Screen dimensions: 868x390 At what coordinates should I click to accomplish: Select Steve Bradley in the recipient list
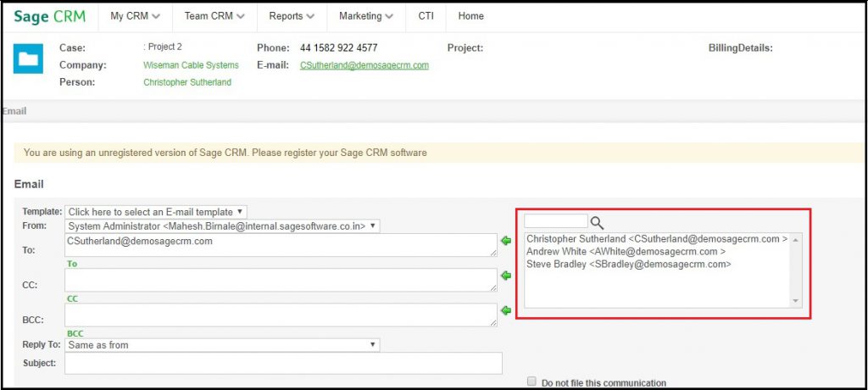click(x=629, y=265)
